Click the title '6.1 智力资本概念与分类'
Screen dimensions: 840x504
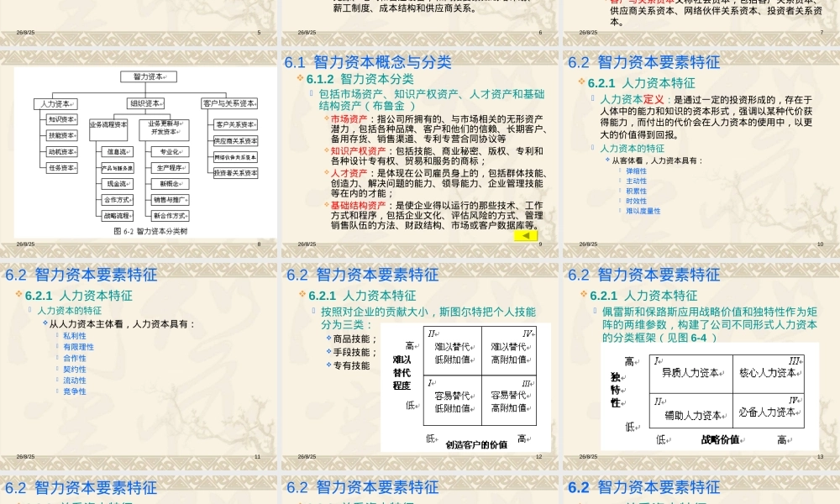[368, 62]
